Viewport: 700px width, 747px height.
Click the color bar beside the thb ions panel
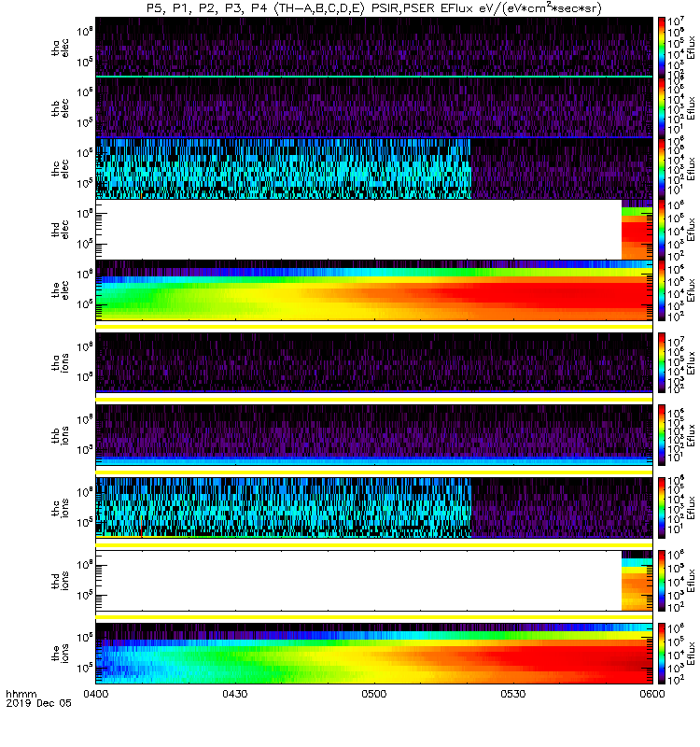tap(662, 434)
